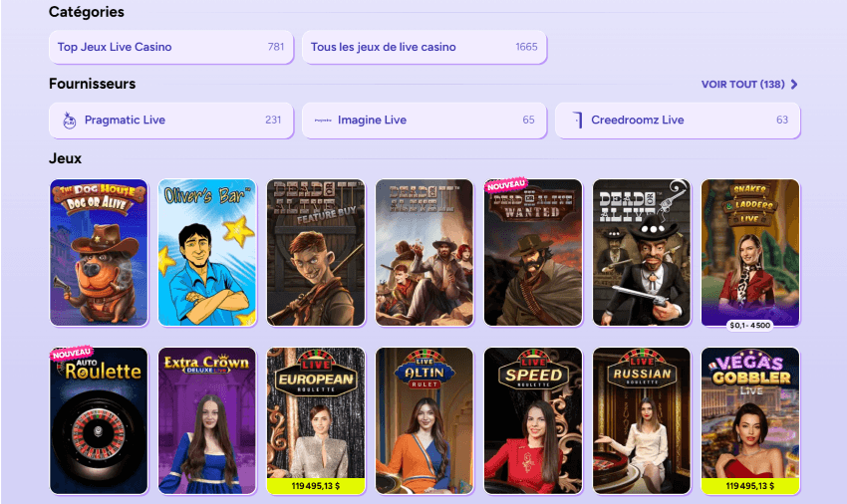This screenshot has width=847, height=504.
Task: Click the Pragmatic Play logo icon
Action: coord(69,120)
